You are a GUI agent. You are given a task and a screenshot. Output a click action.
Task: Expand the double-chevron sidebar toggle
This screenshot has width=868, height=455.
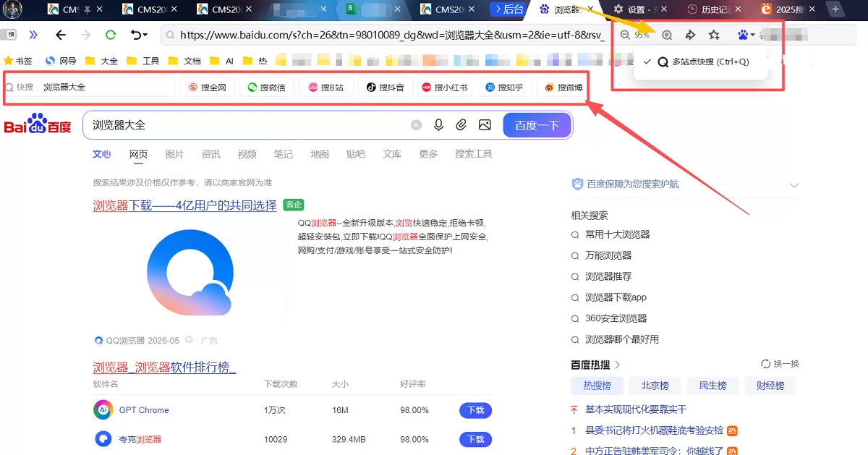tap(33, 35)
